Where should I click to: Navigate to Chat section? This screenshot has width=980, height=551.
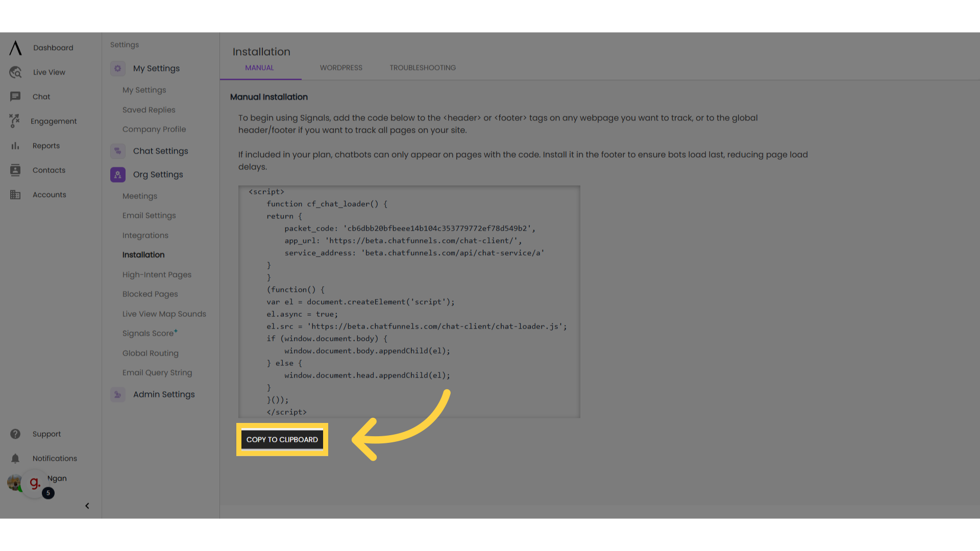coord(41,96)
